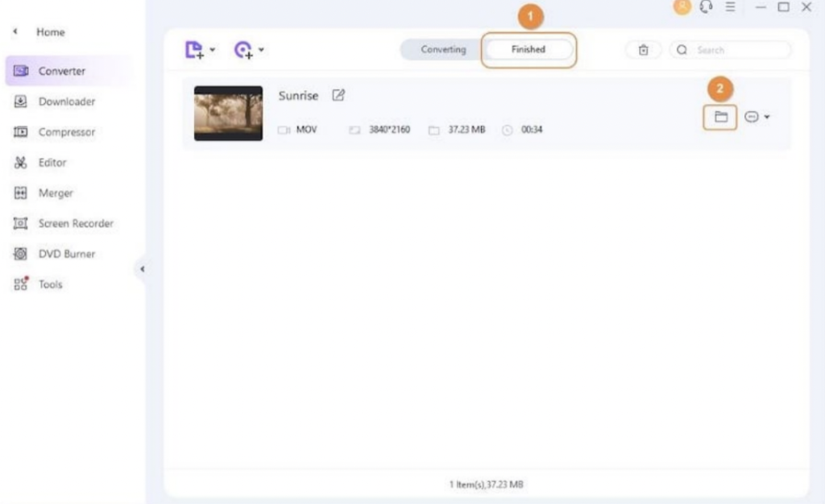Click the search magnifier icon
This screenshot has height=504, width=825.
point(682,50)
